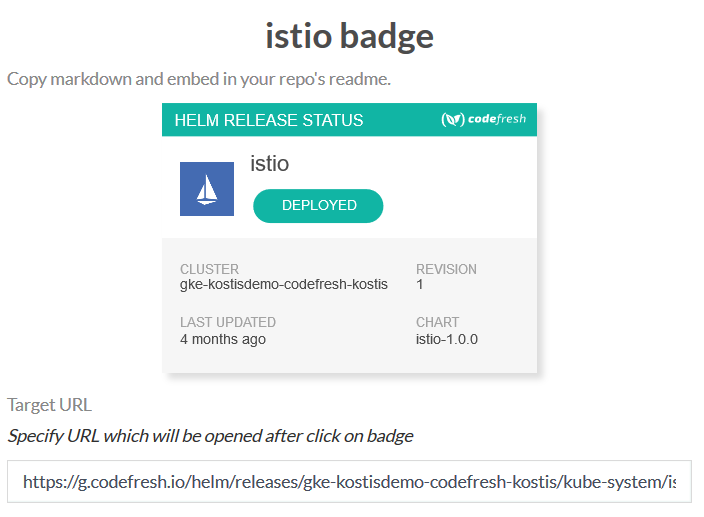
Task: Click the Codefresh logo in badge header
Action: point(483,120)
